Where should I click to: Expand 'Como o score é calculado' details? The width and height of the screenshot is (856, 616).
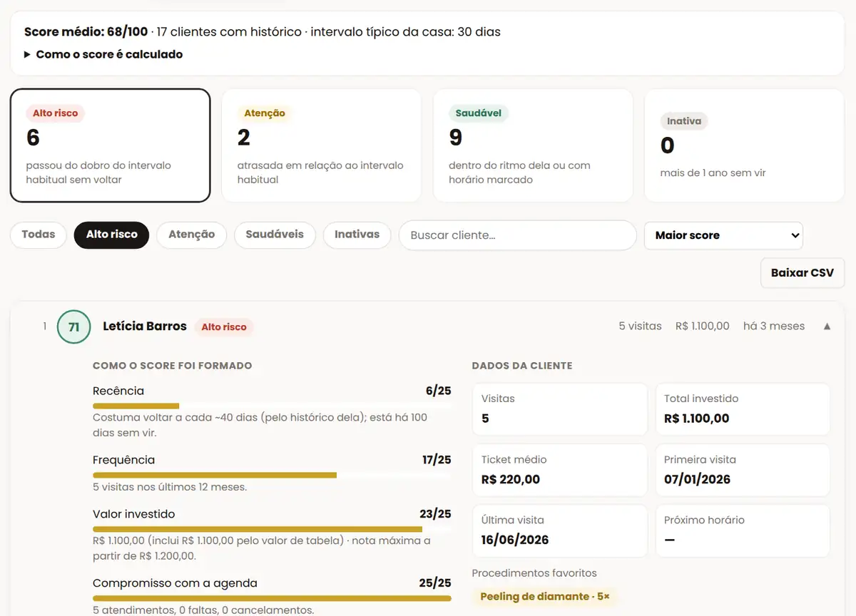tap(103, 54)
